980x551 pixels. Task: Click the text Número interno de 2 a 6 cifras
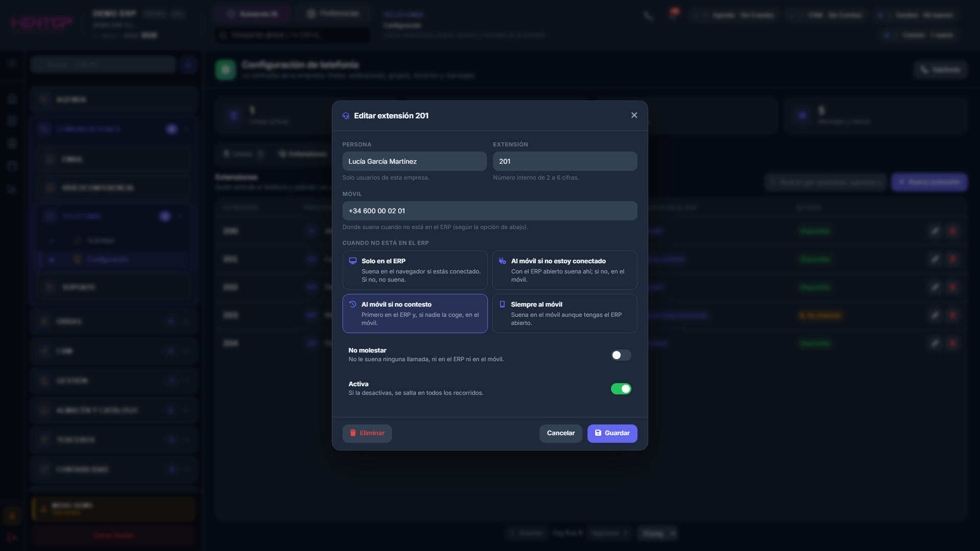coord(536,178)
